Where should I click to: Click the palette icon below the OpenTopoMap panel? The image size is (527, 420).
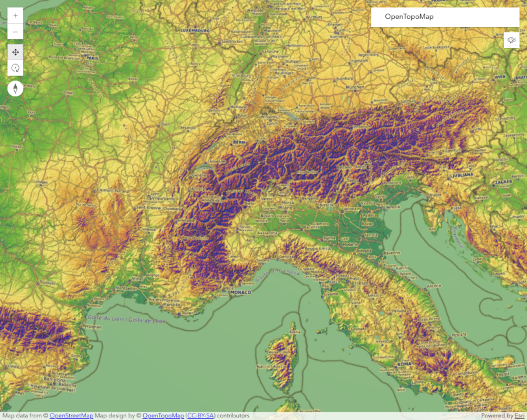tap(511, 41)
